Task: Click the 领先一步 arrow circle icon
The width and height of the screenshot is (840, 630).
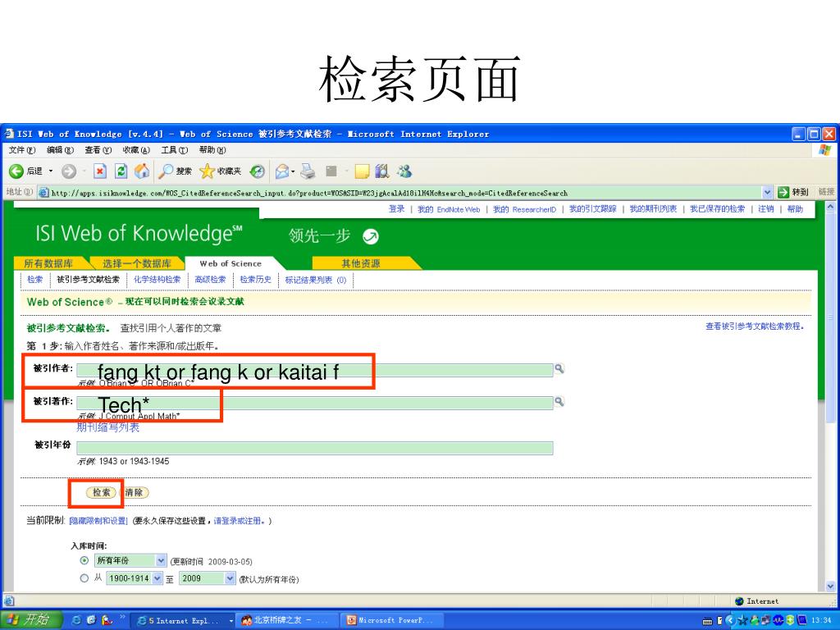Action: pos(370,236)
